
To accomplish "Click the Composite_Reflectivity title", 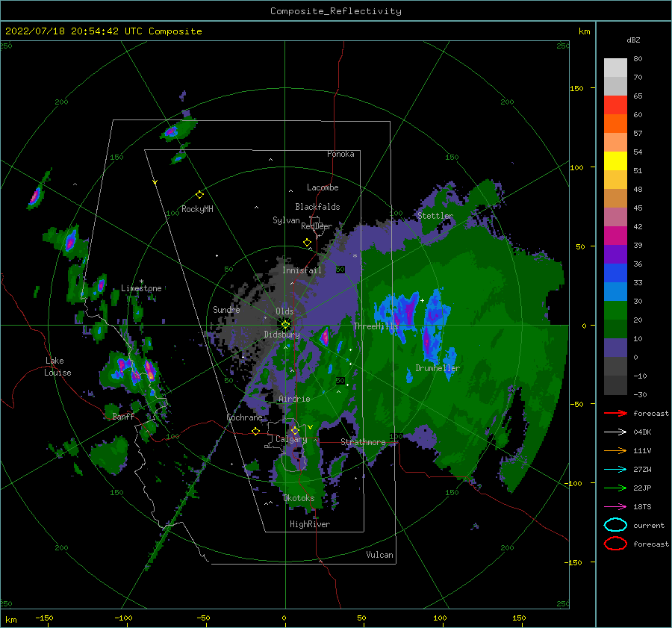I will pos(336,11).
